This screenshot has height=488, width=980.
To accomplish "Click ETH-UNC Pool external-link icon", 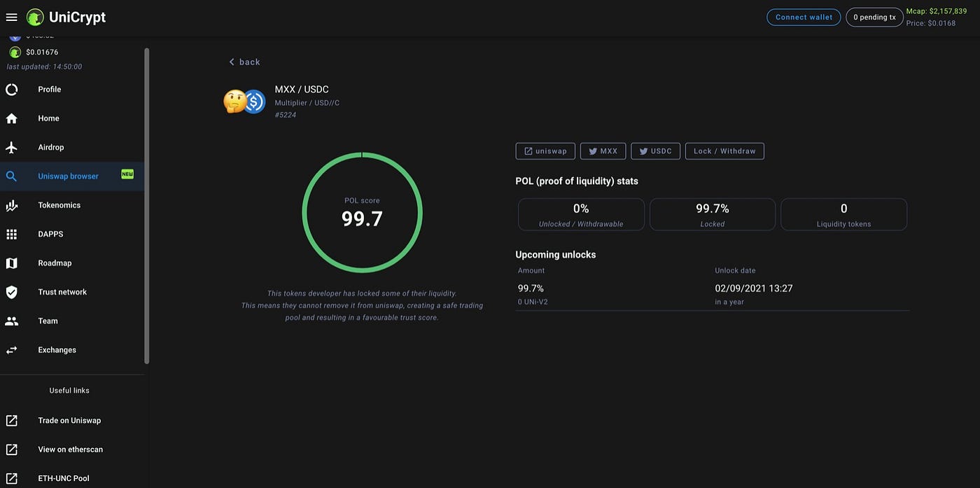I will point(11,478).
